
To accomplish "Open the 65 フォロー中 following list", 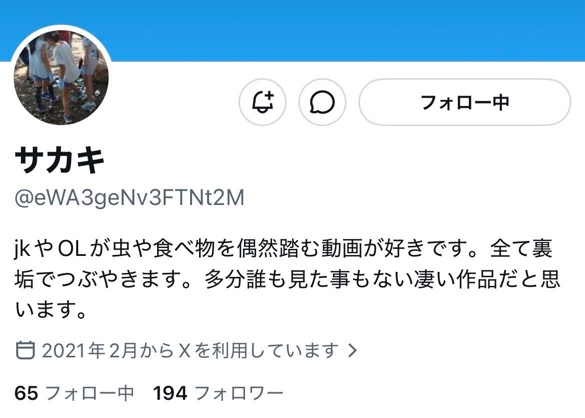I will [x=74, y=393].
